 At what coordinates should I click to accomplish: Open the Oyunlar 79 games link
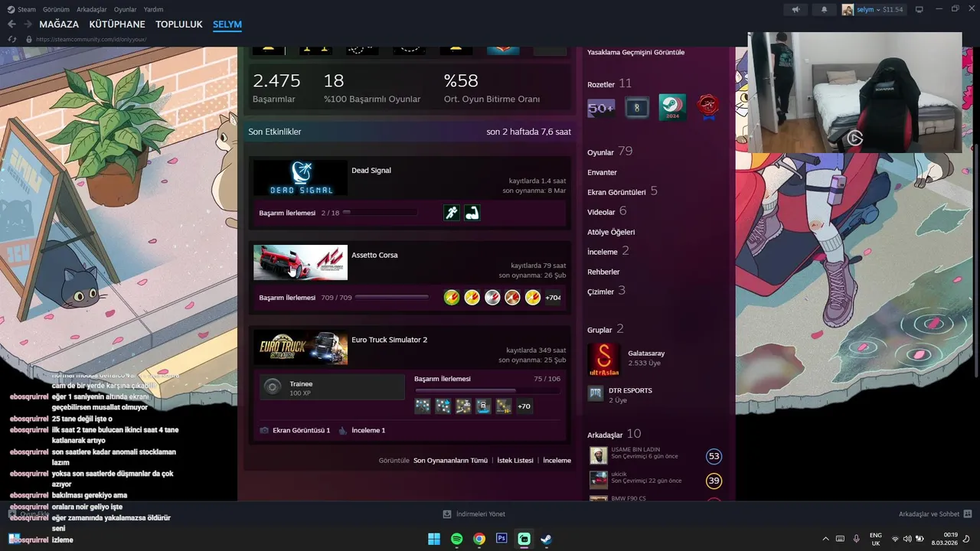(x=609, y=152)
